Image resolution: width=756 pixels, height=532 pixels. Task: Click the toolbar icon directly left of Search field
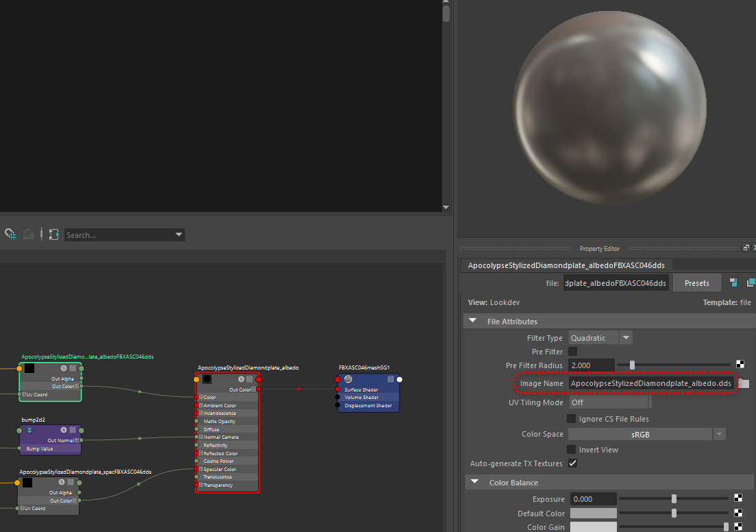54,234
